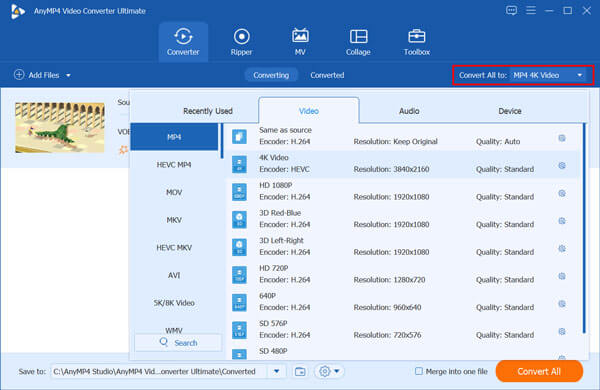Select MOV format category

pyautogui.click(x=174, y=192)
